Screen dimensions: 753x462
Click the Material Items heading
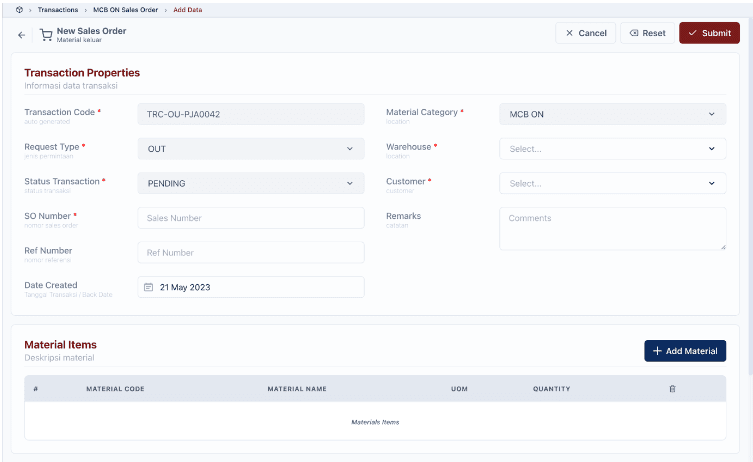[x=61, y=345]
